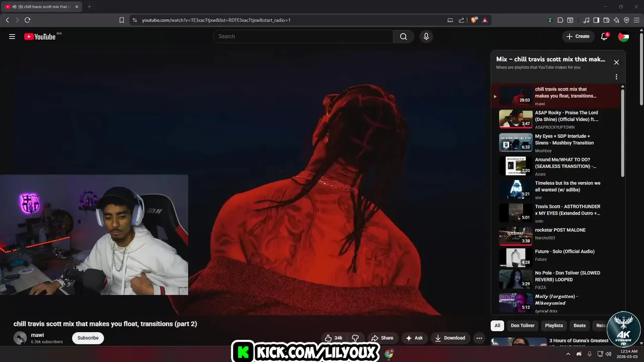
Task: Open the music note playlist toolbar icon
Action: (x=586, y=20)
